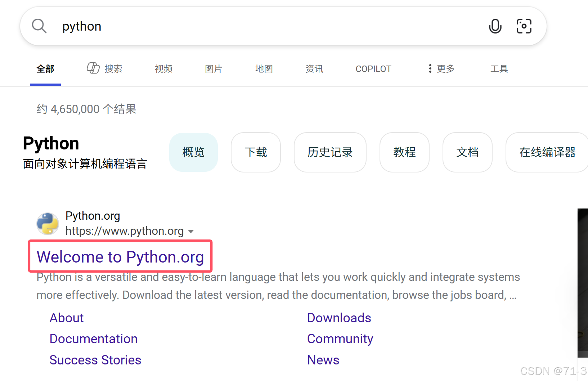Start voice search with the microphone icon
Screen dimensions: 588x381
click(495, 26)
